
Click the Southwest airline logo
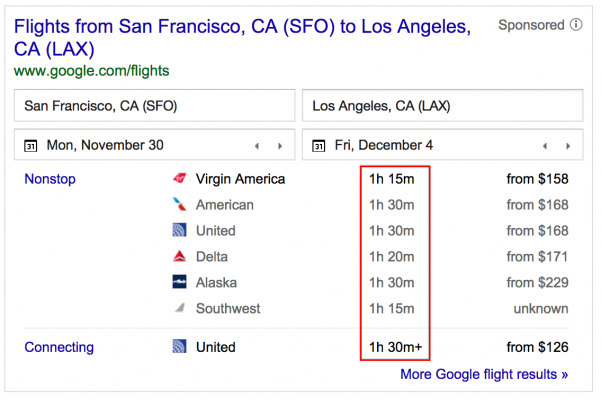180,307
